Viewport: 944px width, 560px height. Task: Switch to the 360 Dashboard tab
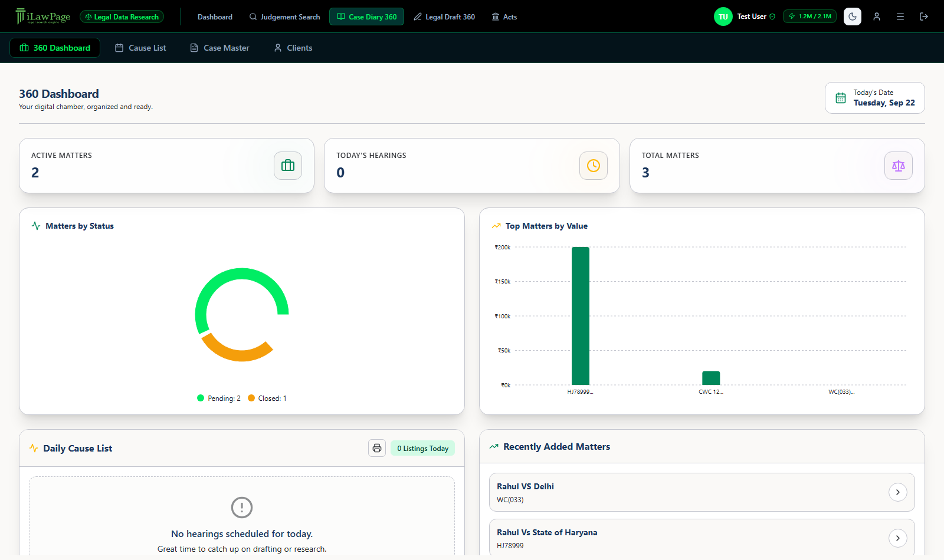coord(55,48)
